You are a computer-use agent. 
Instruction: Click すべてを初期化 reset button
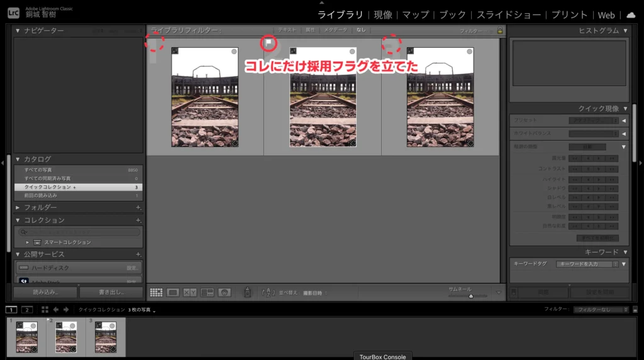pyautogui.click(x=597, y=238)
